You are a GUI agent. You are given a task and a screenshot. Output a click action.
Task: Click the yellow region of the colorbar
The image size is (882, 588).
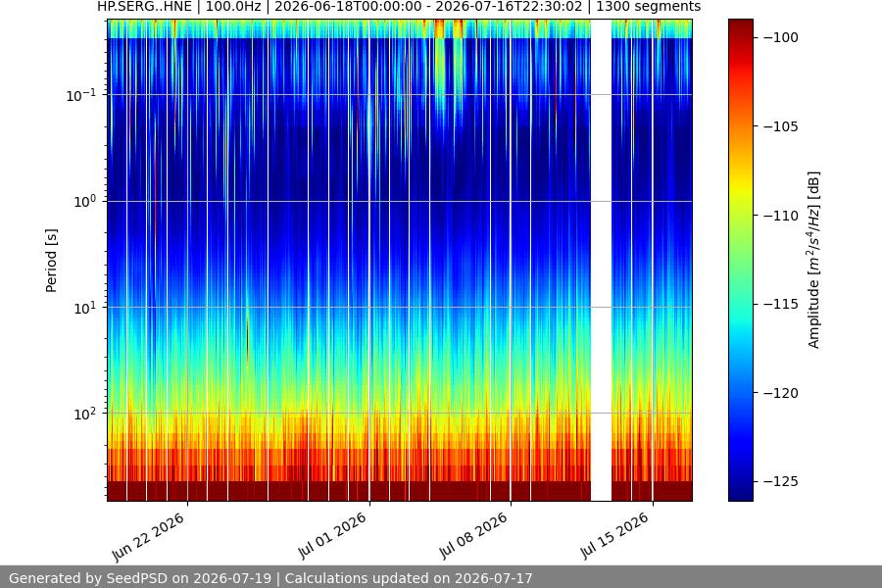(x=741, y=185)
